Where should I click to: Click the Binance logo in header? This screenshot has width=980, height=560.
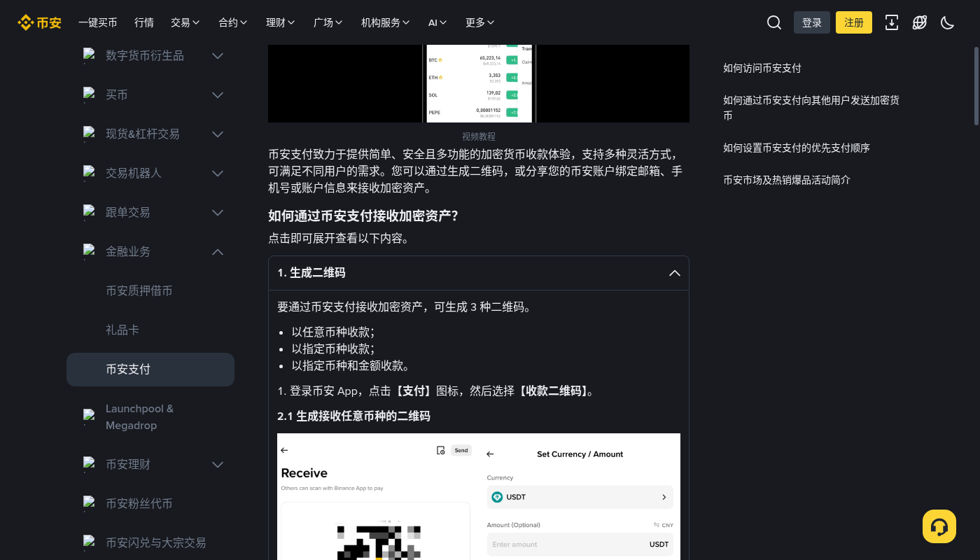[40, 22]
